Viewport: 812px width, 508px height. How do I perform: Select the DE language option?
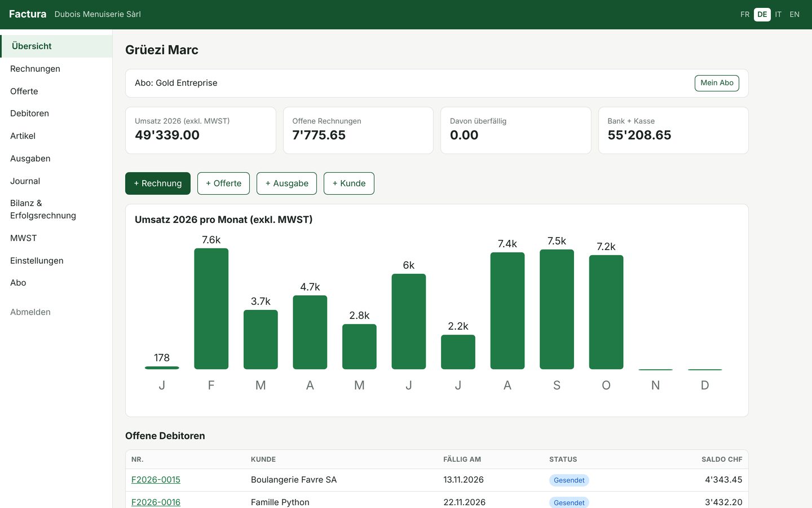(762, 15)
